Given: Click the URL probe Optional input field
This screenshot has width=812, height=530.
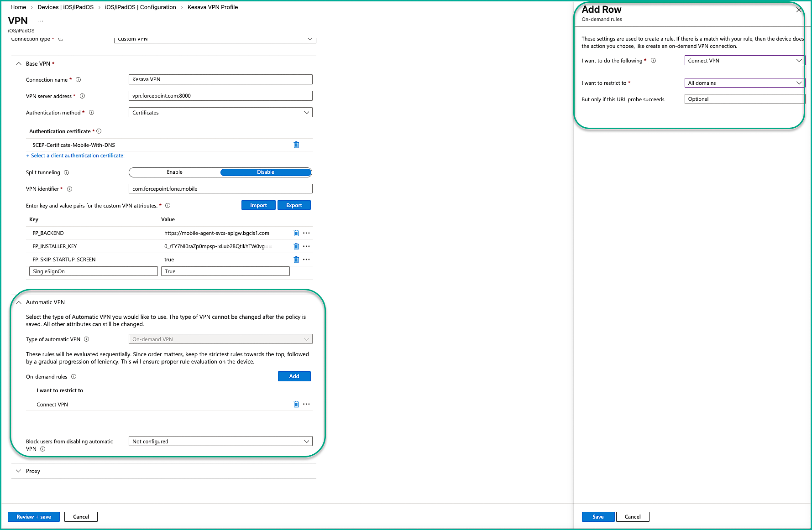Looking at the screenshot, I should (x=744, y=99).
